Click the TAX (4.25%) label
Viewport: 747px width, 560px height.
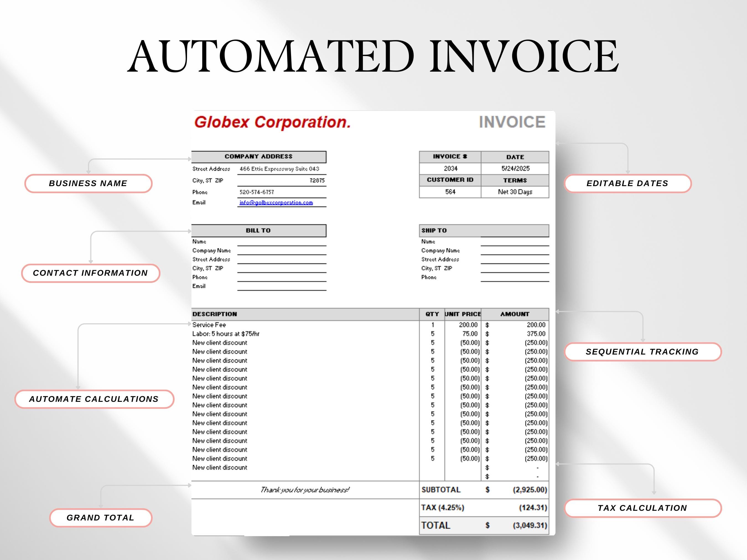tap(443, 508)
